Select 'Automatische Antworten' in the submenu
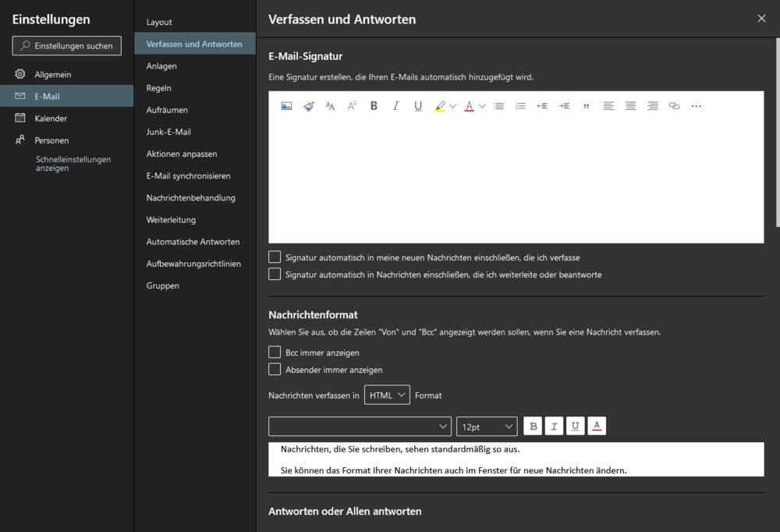 pos(193,242)
